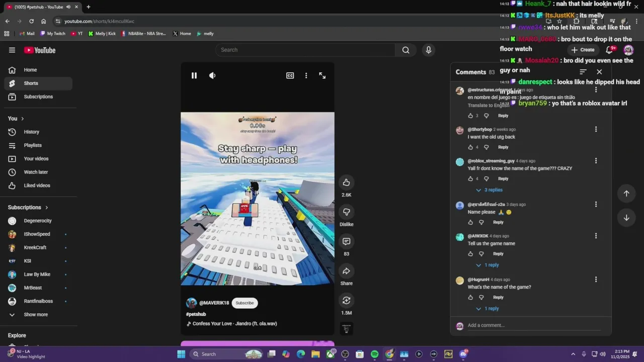Share the Short

346,271
